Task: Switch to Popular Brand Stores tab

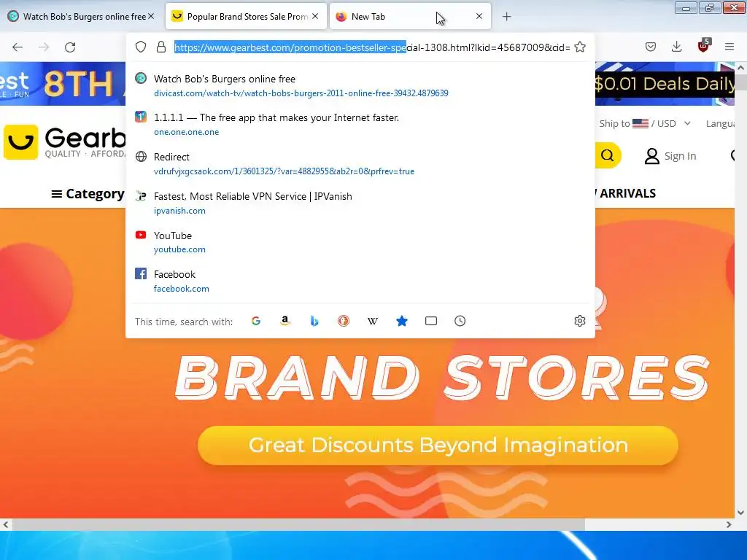Action: click(246, 16)
